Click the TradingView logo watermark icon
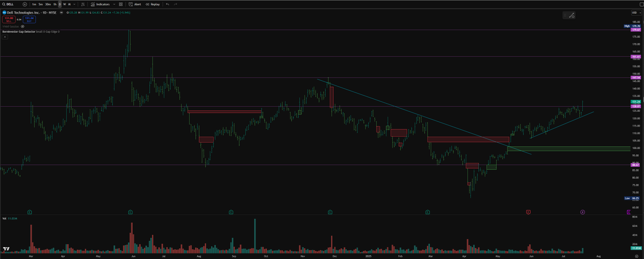 [x=7, y=249]
